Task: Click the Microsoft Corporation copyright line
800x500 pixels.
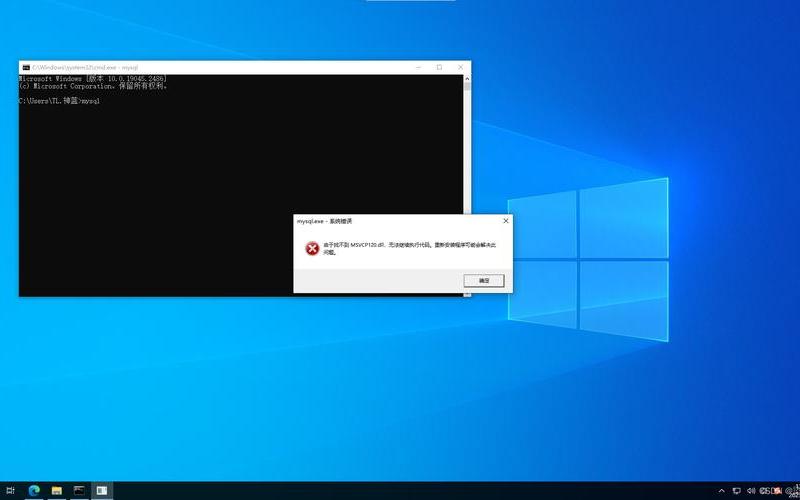Action: click(93, 86)
